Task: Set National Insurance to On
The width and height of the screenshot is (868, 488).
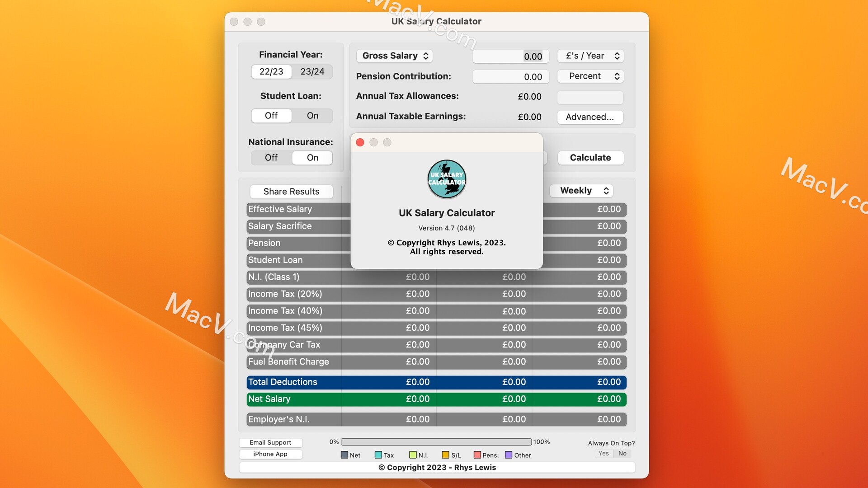Action: coord(312,158)
